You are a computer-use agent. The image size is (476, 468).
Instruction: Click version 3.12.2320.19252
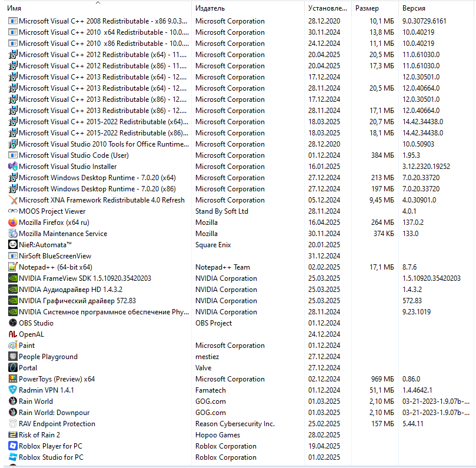click(426, 167)
